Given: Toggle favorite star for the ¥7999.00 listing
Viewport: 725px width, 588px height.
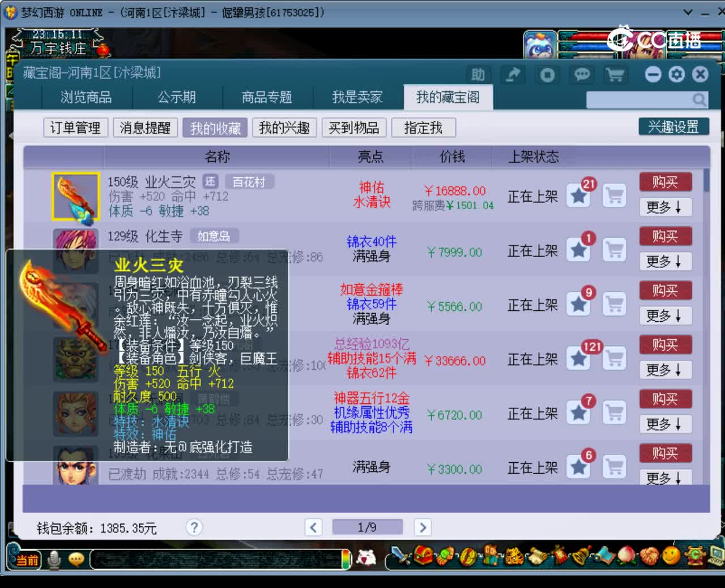Looking at the screenshot, I should point(578,250).
